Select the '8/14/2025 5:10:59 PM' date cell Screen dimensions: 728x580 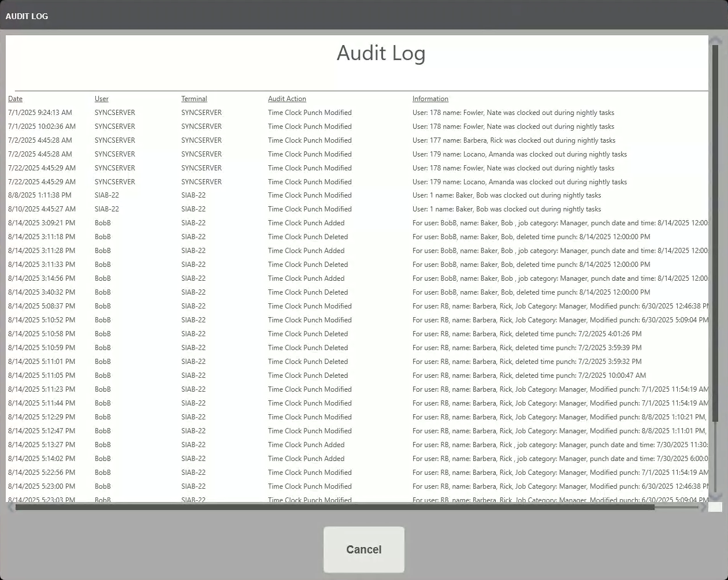click(x=42, y=348)
